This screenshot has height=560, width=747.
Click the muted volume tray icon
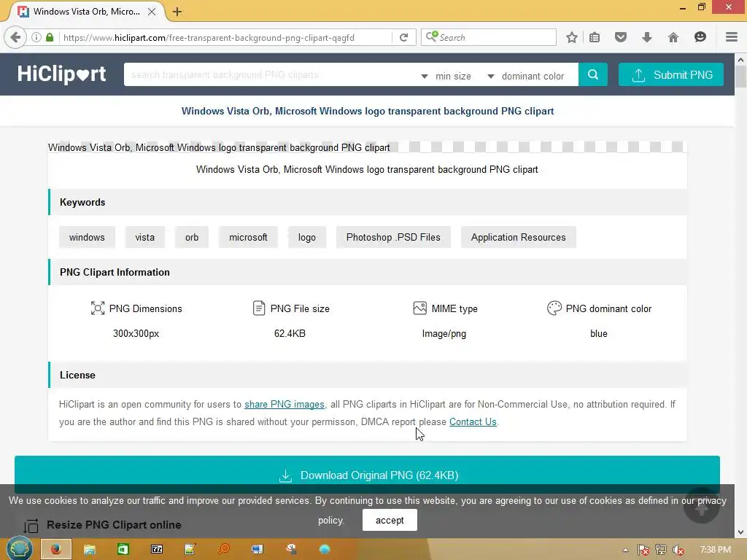click(678, 550)
